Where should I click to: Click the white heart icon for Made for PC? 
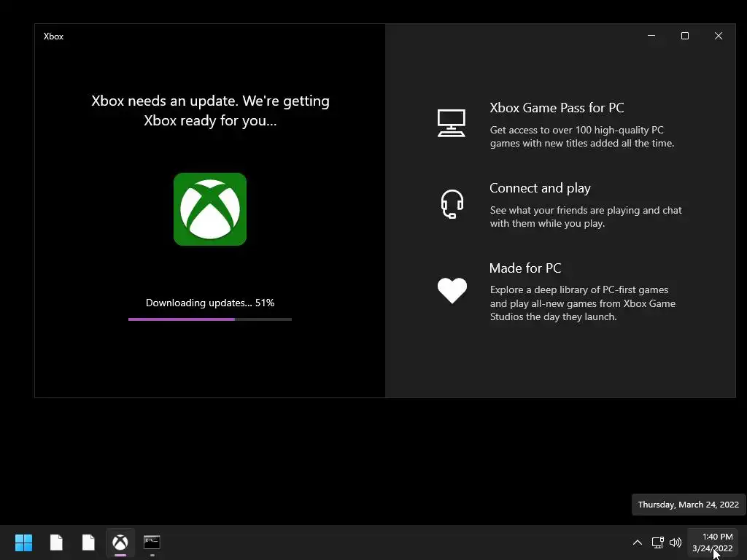click(452, 290)
